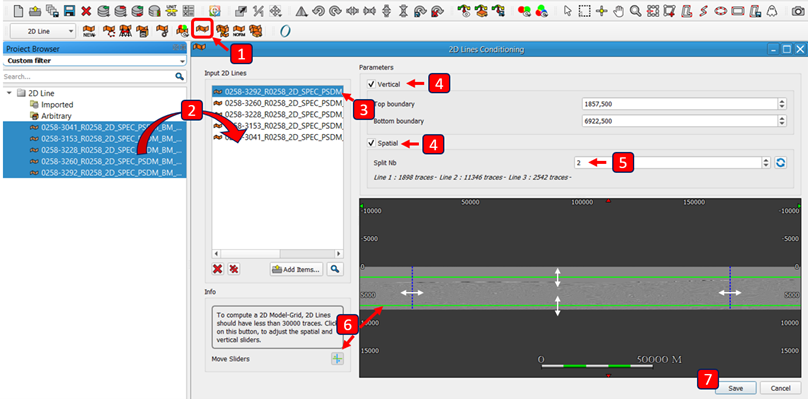Click the refresh icon next to Split Nb
The width and height of the screenshot is (808, 399).
tap(781, 162)
